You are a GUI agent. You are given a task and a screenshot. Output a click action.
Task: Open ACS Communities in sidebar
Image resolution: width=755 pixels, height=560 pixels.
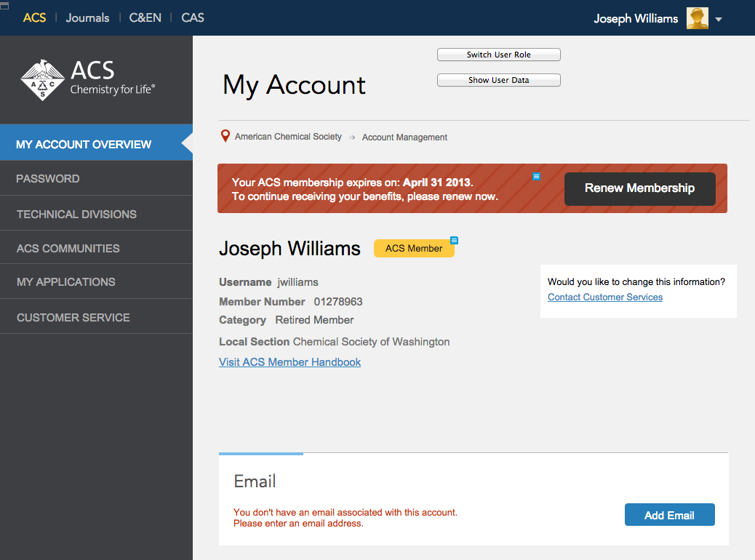pyautogui.click(x=96, y=247)
